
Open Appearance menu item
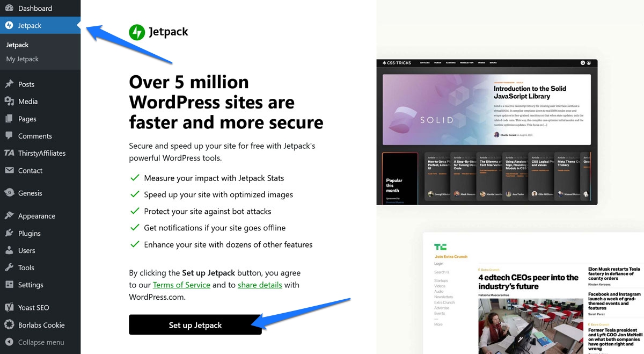click(x=40, y=216)
